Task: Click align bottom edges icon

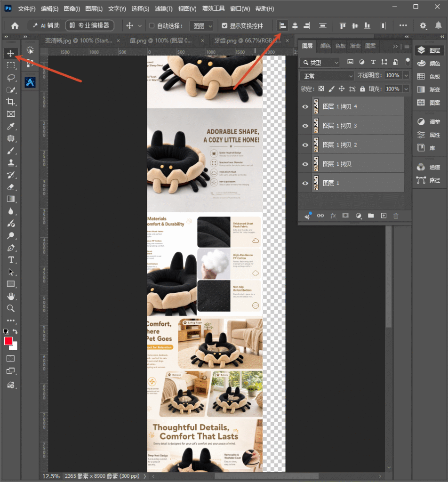Action: (x=367, y=26)
